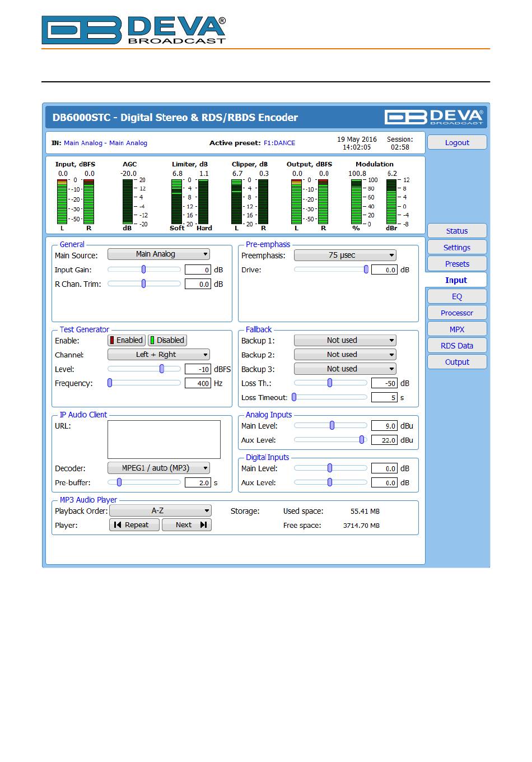Click the R Chan. Trim value field
532x762 pixels.
pos(198,285)
